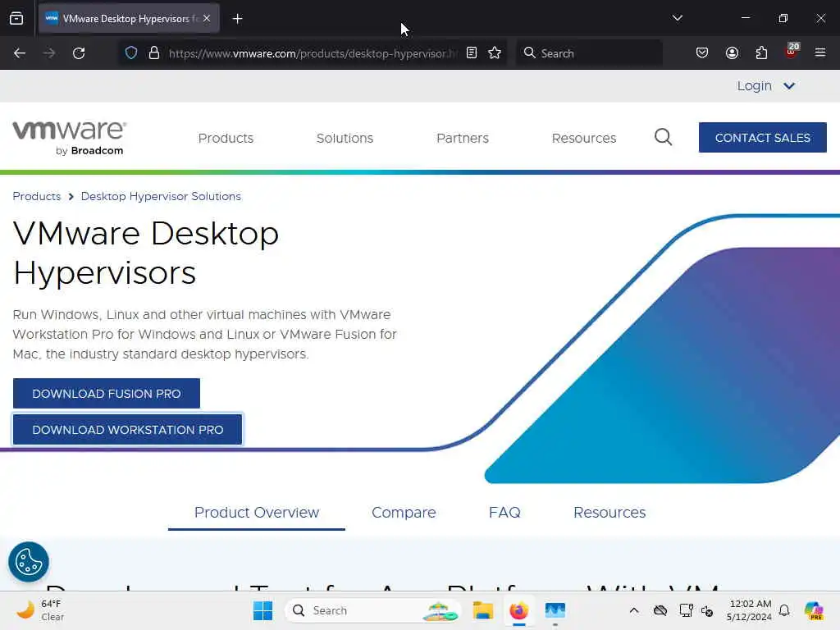Open the Extensions puzzle icon
Viewport: 840px width, 630px height.
pos(761,53)
